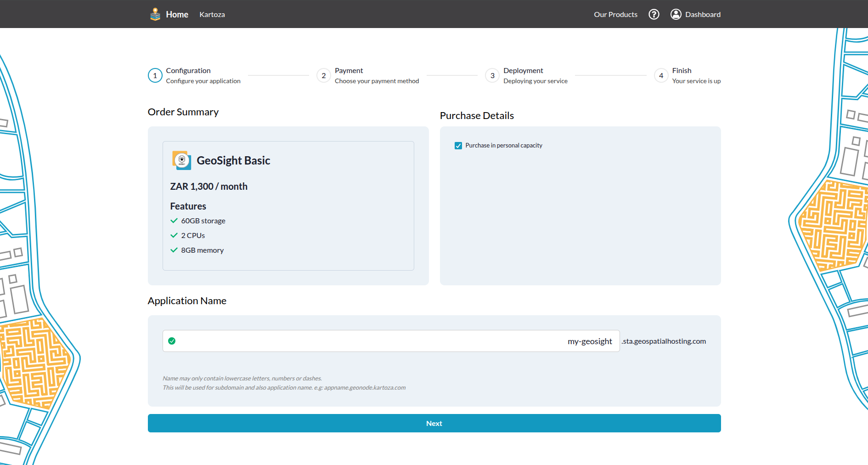This screenshot has width=868, height=465.
Task: Focus the application name input field
Action: (390, 341)
